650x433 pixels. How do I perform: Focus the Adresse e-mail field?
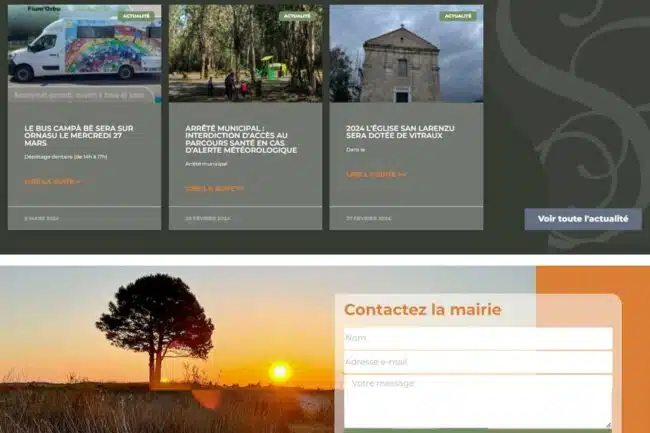click(x=477, y=362)
